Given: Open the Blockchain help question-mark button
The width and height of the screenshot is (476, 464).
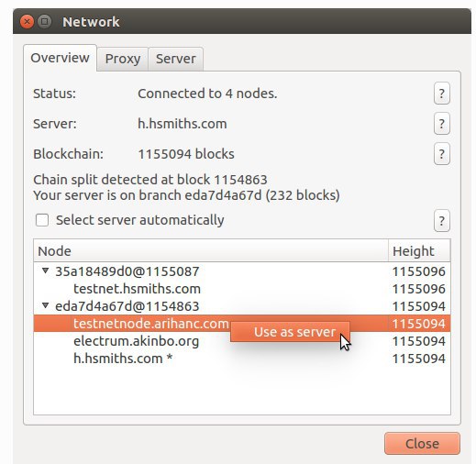Looking at the screenshot, I should (441, 154).
